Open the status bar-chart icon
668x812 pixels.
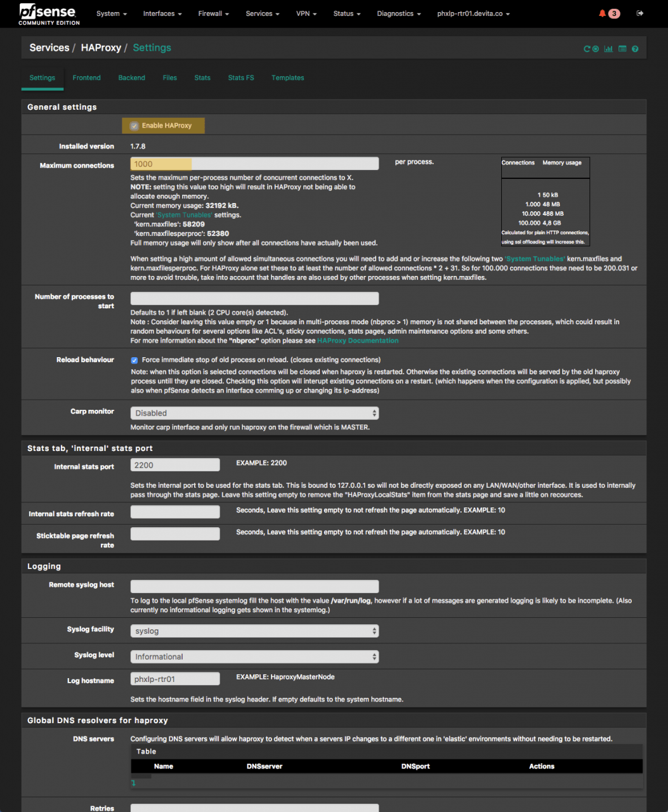pos(608,49)
